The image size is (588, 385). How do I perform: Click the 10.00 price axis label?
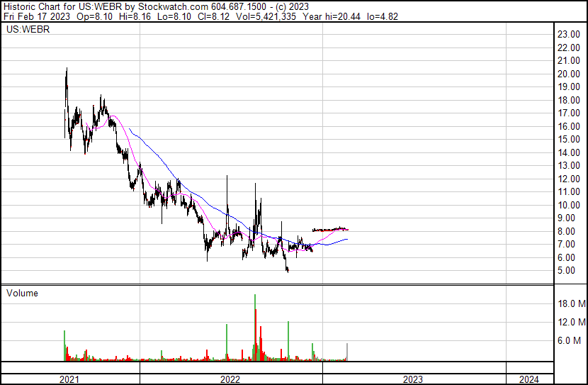pyautogui.click(x=569, y=206)
